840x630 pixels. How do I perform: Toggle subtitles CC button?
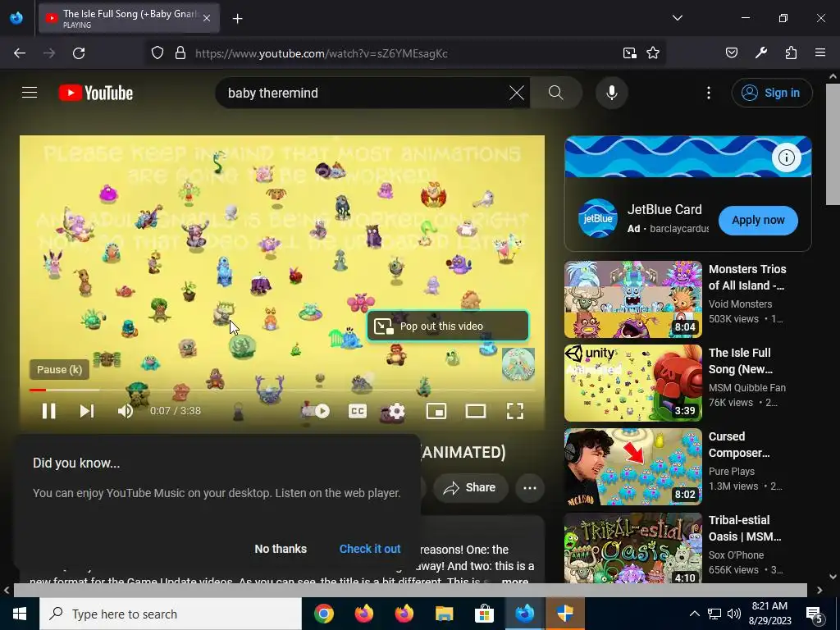click(x=358, y=411)
